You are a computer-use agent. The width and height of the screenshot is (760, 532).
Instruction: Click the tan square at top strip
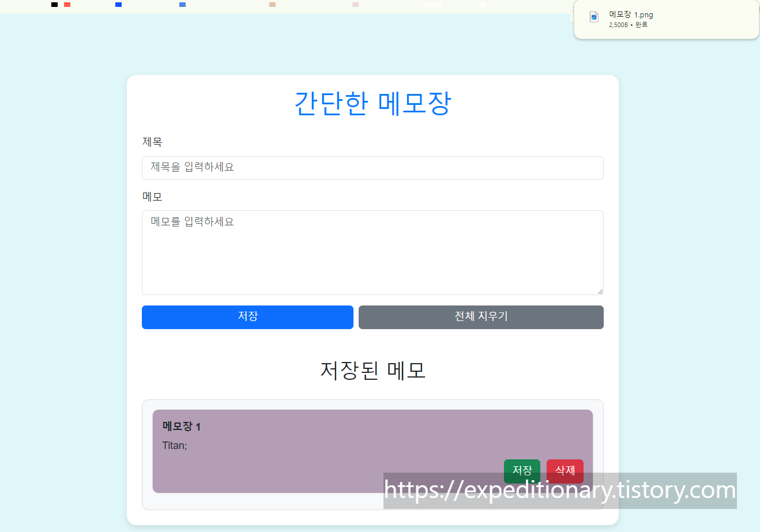pyautogui.click(x=272, y=5)
